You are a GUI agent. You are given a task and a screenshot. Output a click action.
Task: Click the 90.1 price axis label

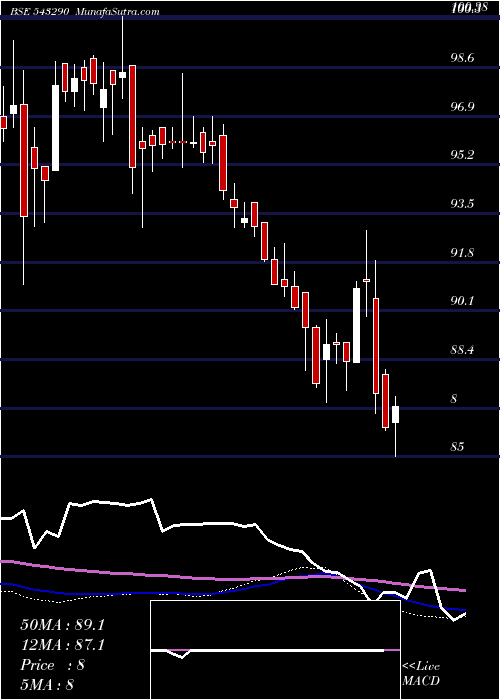463,300
